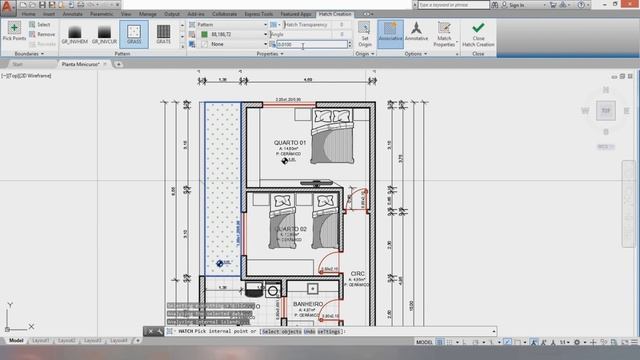This screenshot has height=360, width=640.
Task: Open the Parametric ribbon tab
Action: (x=102, y=14)
